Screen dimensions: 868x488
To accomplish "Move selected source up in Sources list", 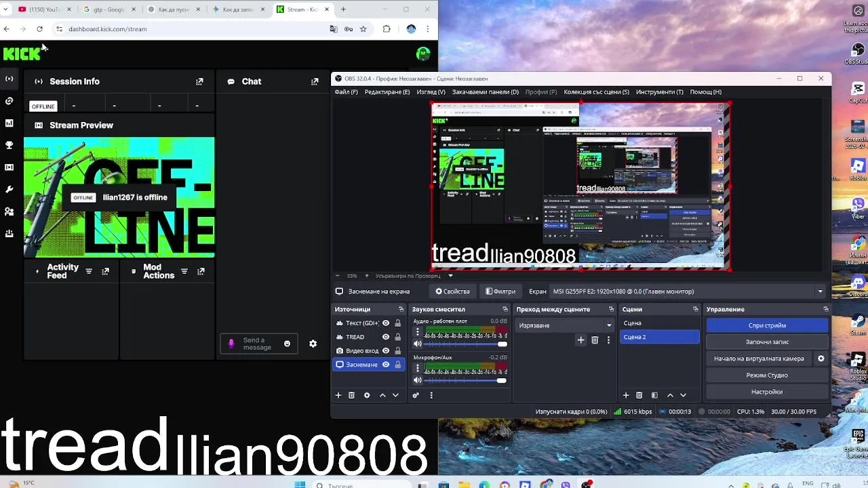I will click(382, 395).
